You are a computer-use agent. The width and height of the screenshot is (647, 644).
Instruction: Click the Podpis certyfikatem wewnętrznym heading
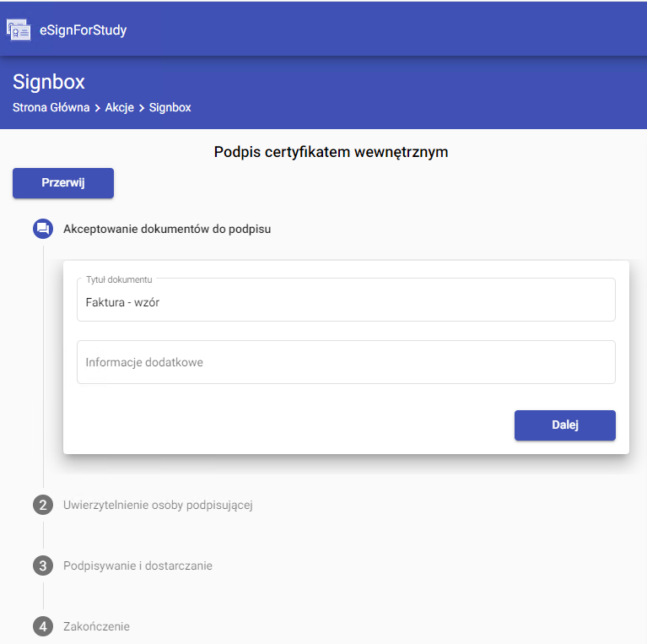[x=331, y=152]
